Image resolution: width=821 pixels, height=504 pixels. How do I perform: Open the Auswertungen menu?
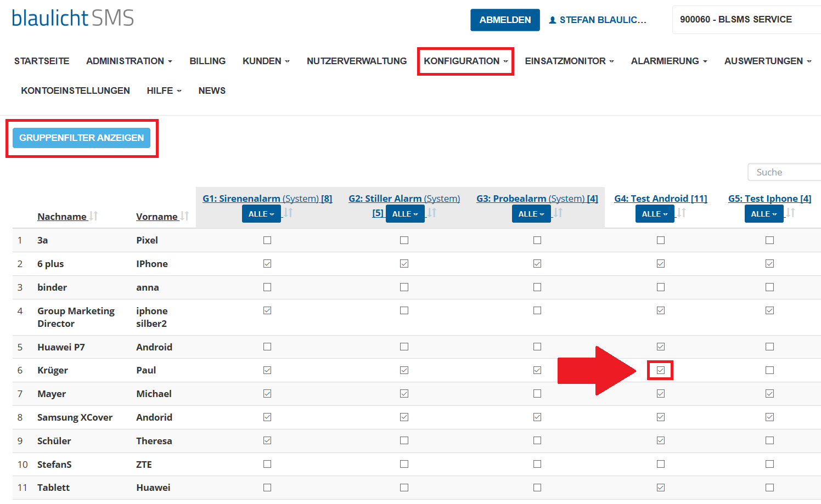pos(768,61)
